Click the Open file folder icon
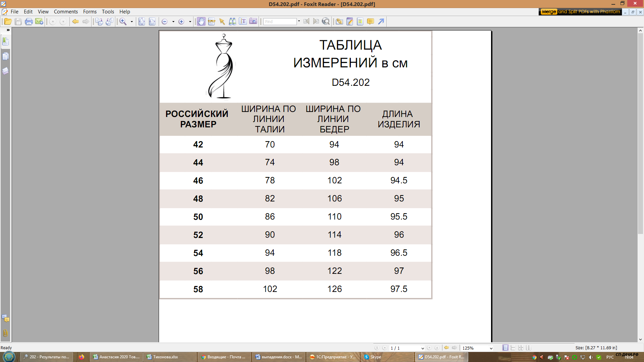The width and height of the screenshot is (644, 362). point(8,22)
